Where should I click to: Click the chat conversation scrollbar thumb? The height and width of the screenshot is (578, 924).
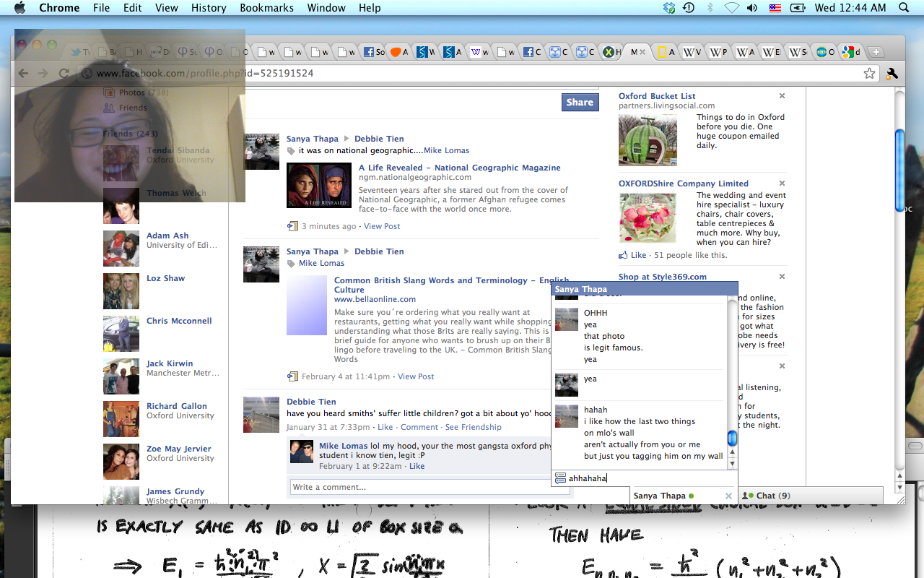point(731,439)
